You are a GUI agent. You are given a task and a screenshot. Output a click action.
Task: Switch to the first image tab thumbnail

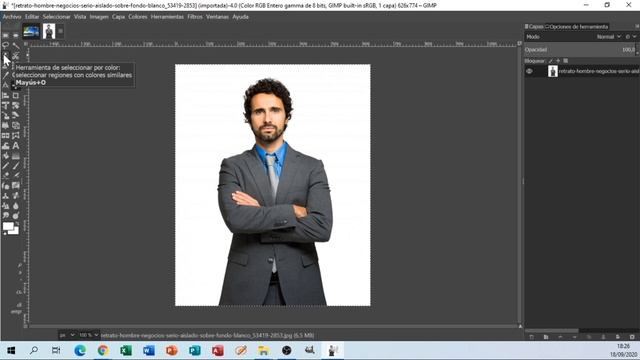(31, 31)
